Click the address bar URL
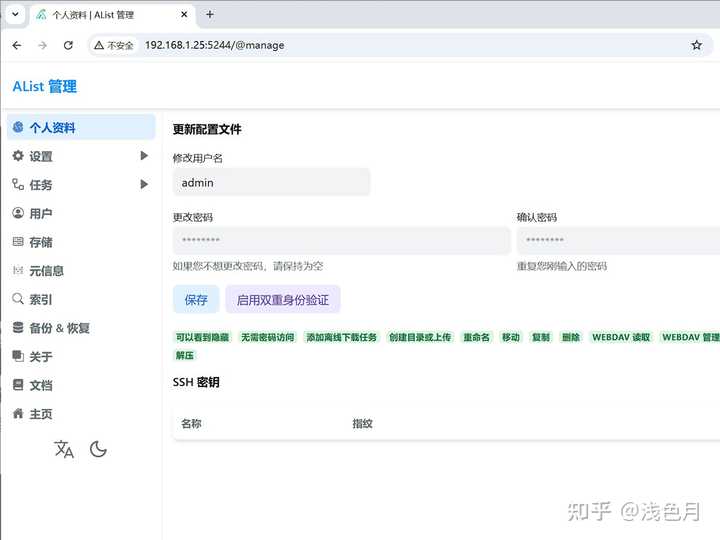Screen dimensions: 720x540 [214, 45]
